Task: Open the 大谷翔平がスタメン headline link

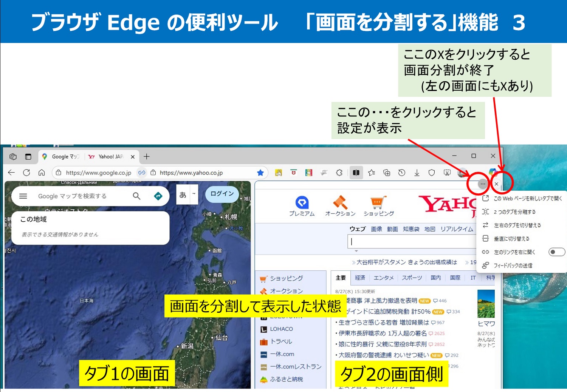Action: [406, 262]
